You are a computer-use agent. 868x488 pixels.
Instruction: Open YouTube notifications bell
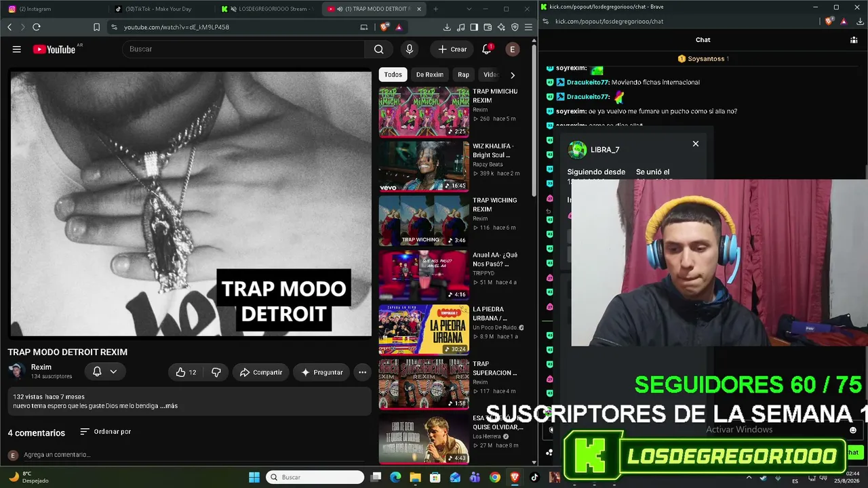tap(486, 49)
